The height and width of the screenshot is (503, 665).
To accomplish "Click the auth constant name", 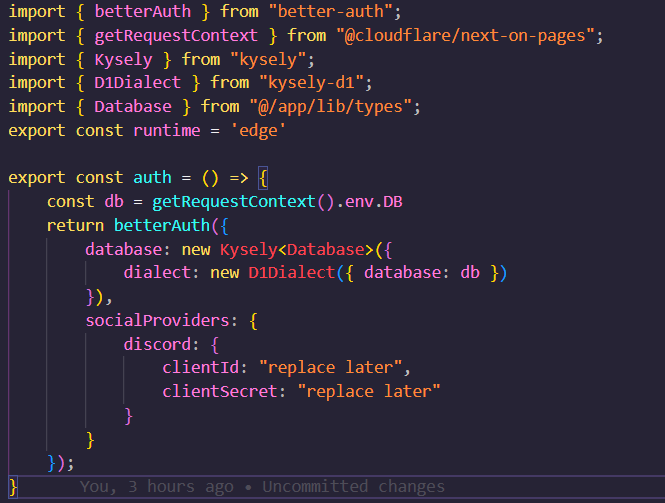I will point(152,177).
